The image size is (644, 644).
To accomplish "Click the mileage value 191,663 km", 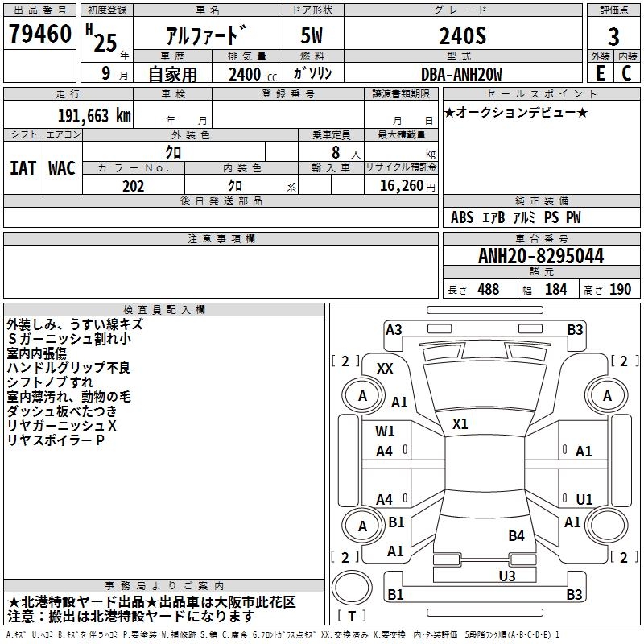I will (94, 116).
